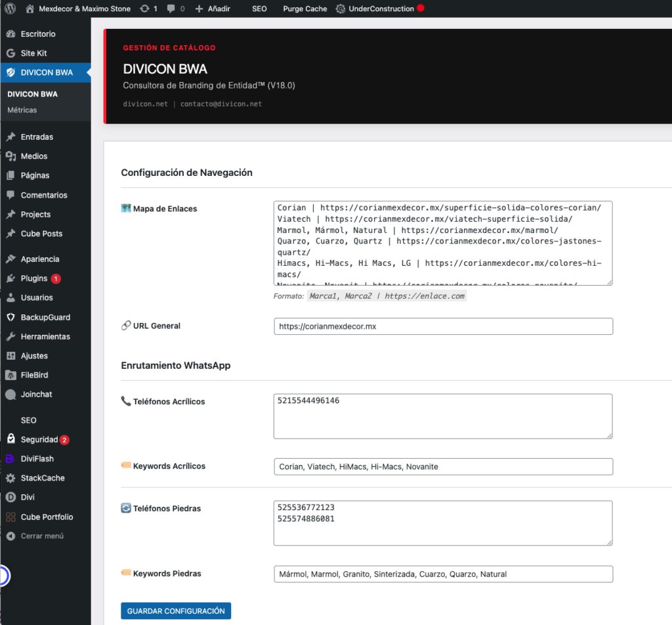Open Añadir new content link
This screenshot has height=625, width=672.
tap(219, 9)
